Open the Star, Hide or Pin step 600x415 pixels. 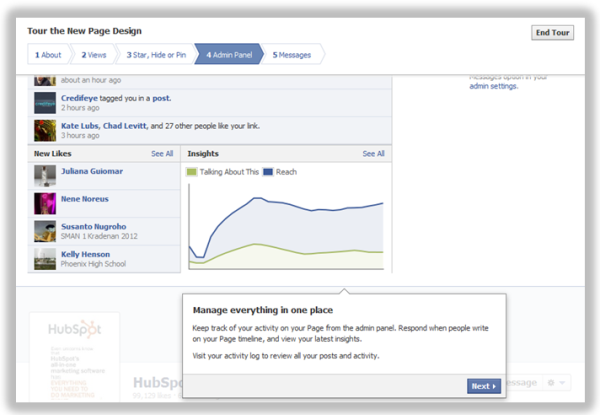pyautogui.click(x=155, y=54)
